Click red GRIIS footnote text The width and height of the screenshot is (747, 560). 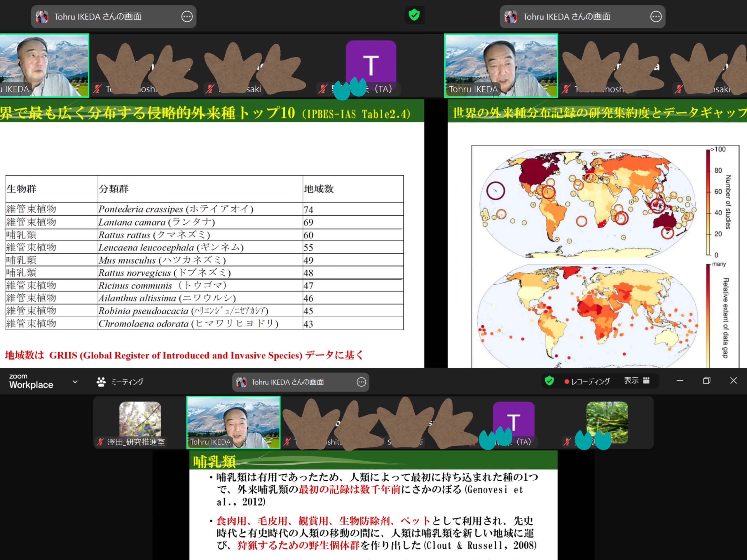tap(184, 355)
